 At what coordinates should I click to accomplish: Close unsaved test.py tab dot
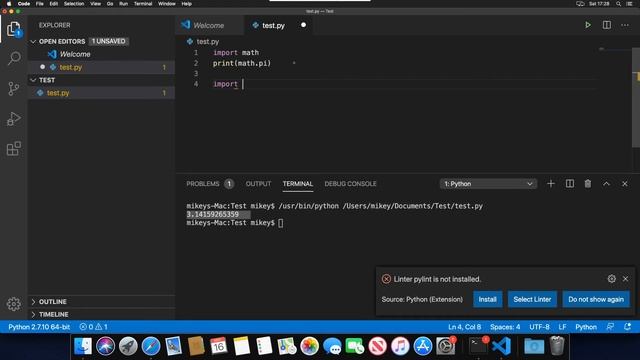(x=303, y=25)
